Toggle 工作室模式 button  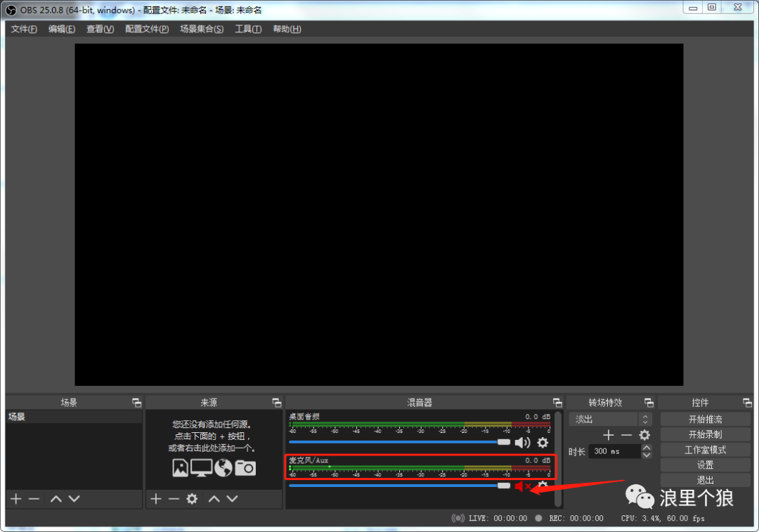tap(706, 450)
